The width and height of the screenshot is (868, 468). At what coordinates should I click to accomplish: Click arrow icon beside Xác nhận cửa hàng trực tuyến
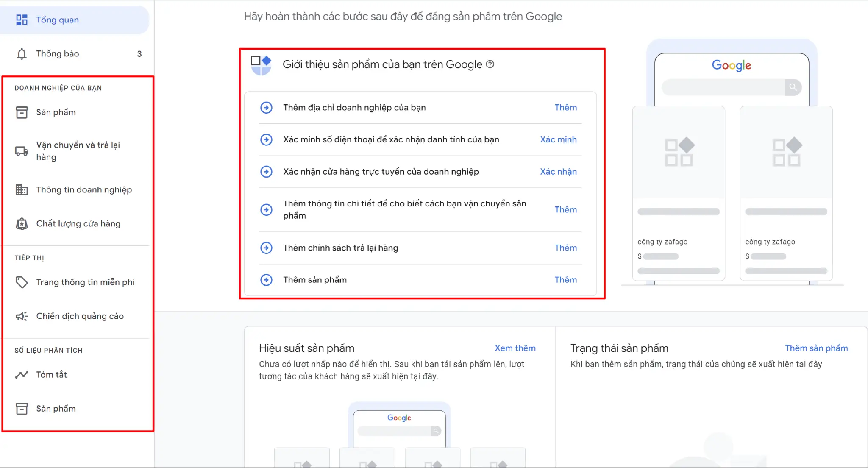pos(266,172)
